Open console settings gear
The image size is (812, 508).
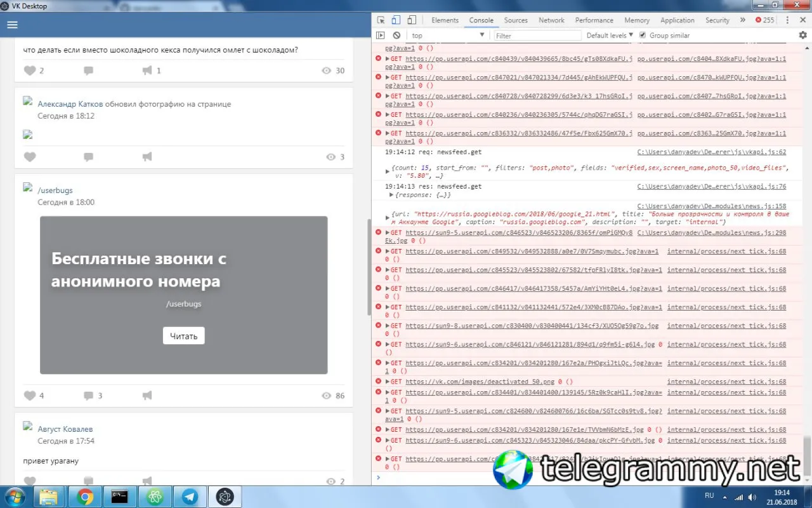pyautogui.click(x=802, y=36)
